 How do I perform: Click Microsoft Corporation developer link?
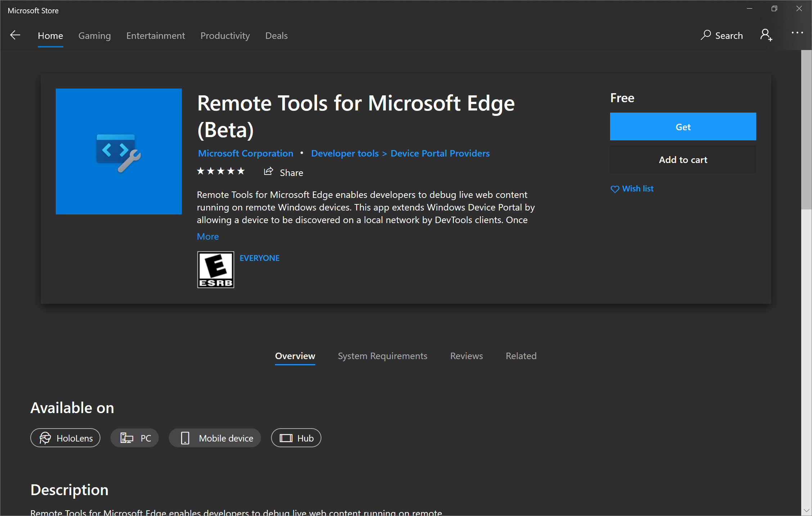coord(245,153)
